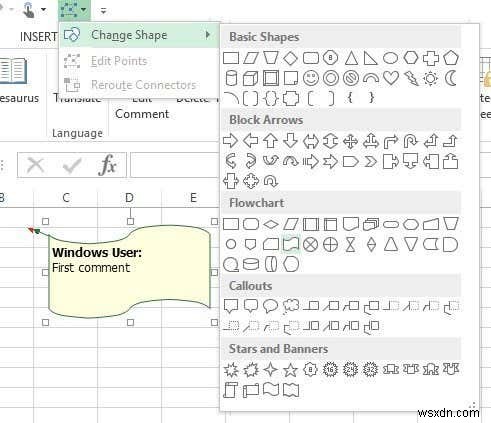This screenshot has height=423, width=491.
Task: Pick the Smiley Face shape
Action: coord(311,78)
